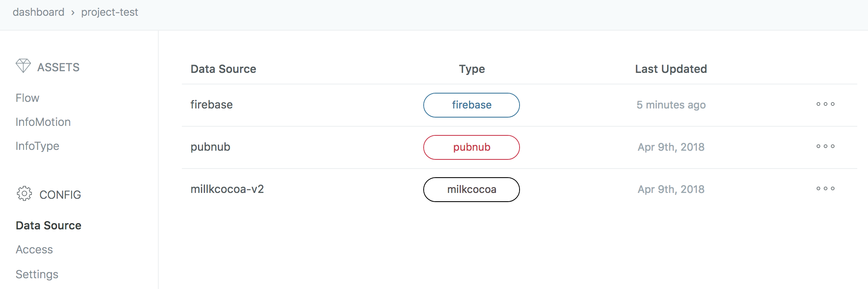Image resolution: width=868 pixels, height=289 pixels.
Task: Open more options for firebase row
Action: (825, 104)
